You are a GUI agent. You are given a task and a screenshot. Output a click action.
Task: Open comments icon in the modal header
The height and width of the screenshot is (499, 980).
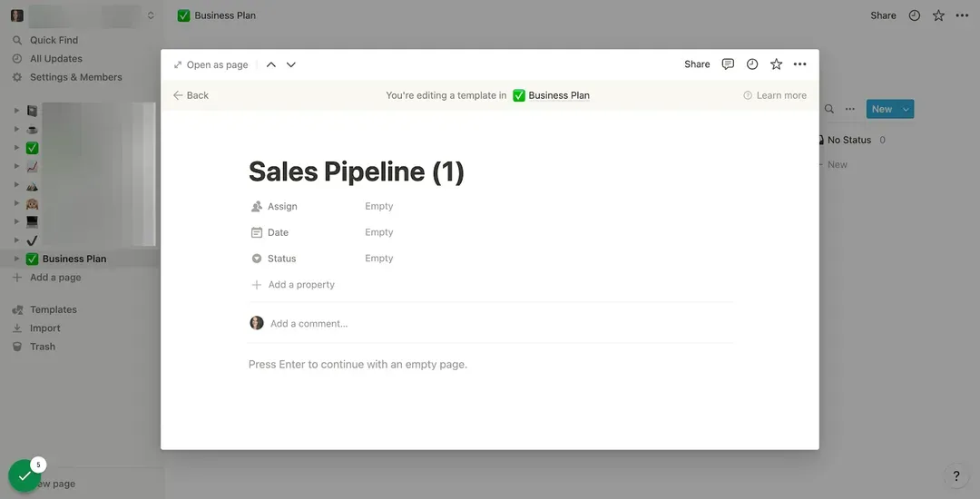pos(728,64)
